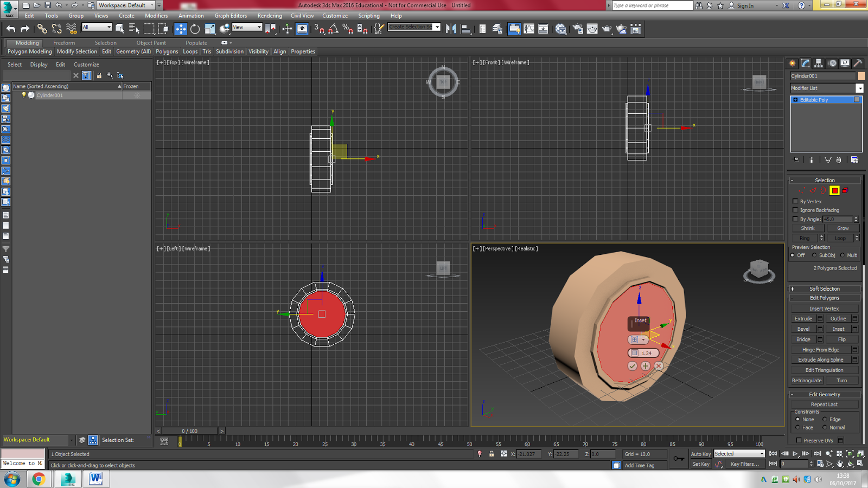
Task: Collapse the Edit Polygons rollout
Action: coord(825,298)
